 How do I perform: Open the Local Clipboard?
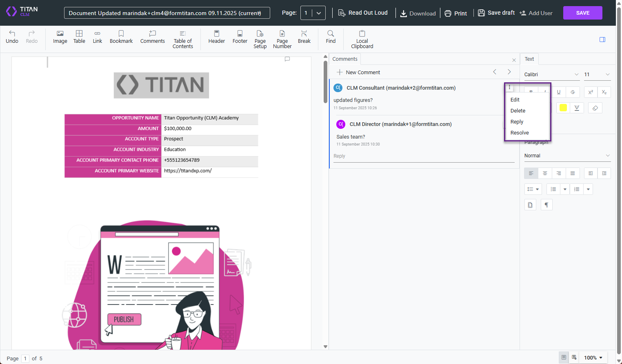point(362,39)
